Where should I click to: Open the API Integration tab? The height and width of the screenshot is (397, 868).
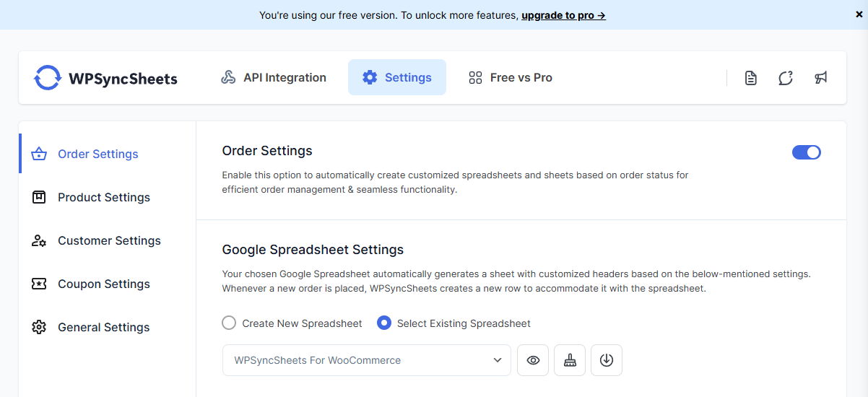coord(274,77)
